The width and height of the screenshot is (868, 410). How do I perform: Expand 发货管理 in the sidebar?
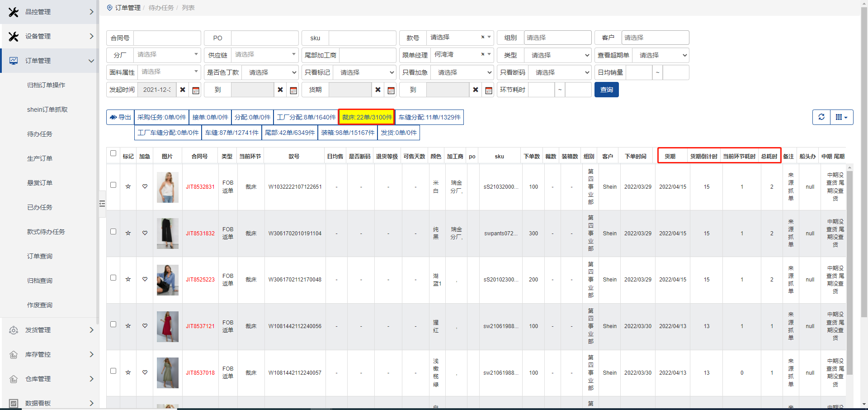point(50,330)
